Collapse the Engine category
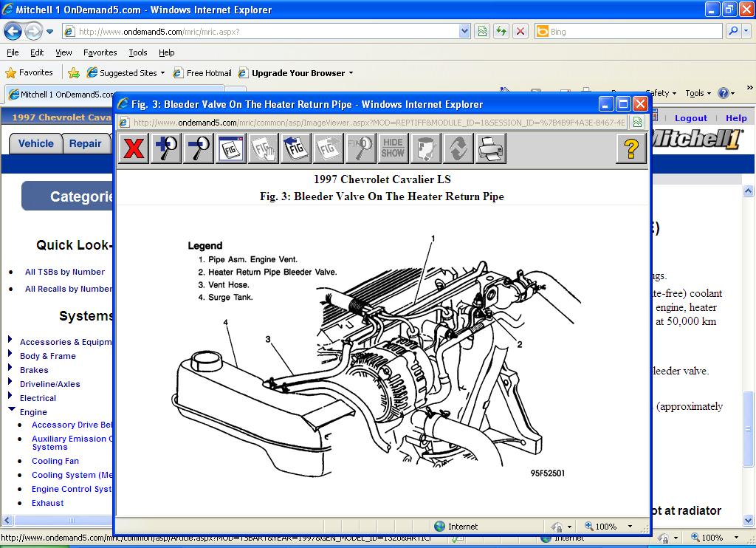The image size is (756, 548). [x=10, y=411]
